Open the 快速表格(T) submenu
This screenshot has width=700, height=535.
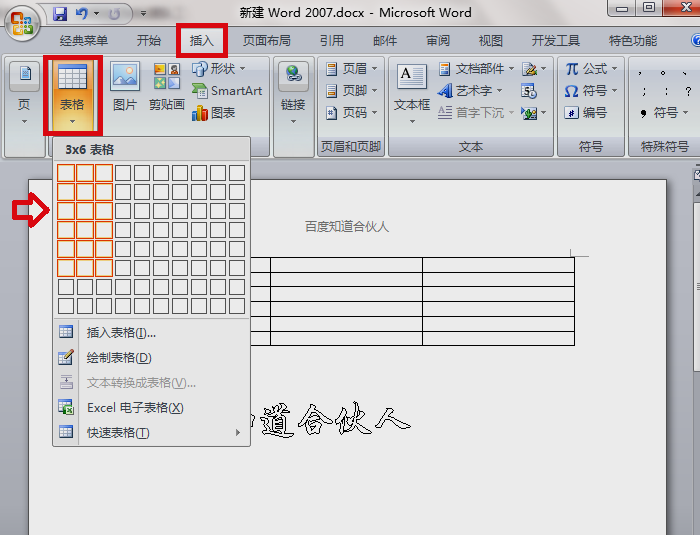point(152,432)
